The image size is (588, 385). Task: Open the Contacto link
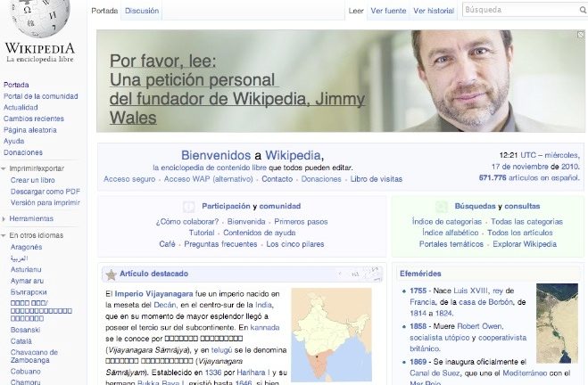click(x=277, y=179)
